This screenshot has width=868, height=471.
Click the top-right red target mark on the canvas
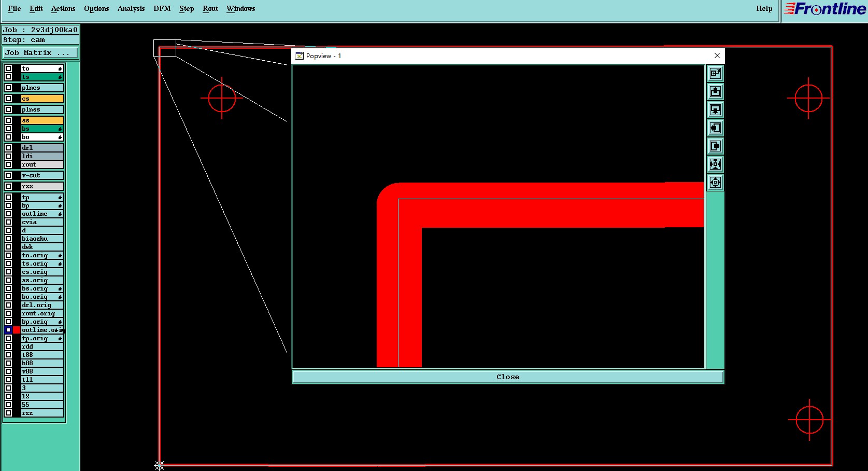coord(808,98)
